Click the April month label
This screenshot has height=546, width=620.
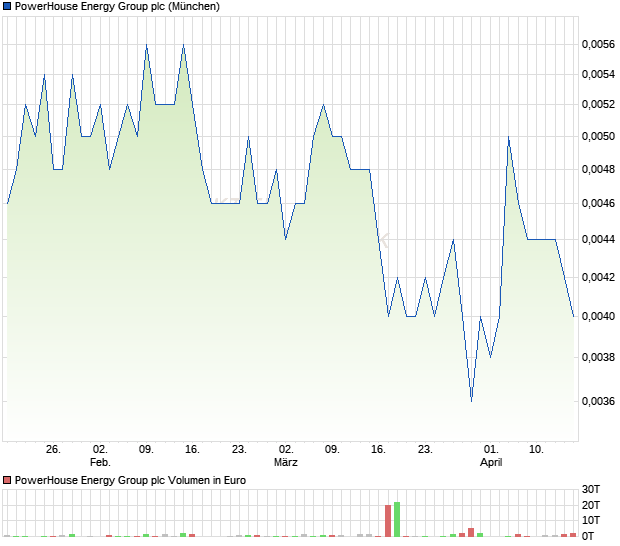[491, 462]
